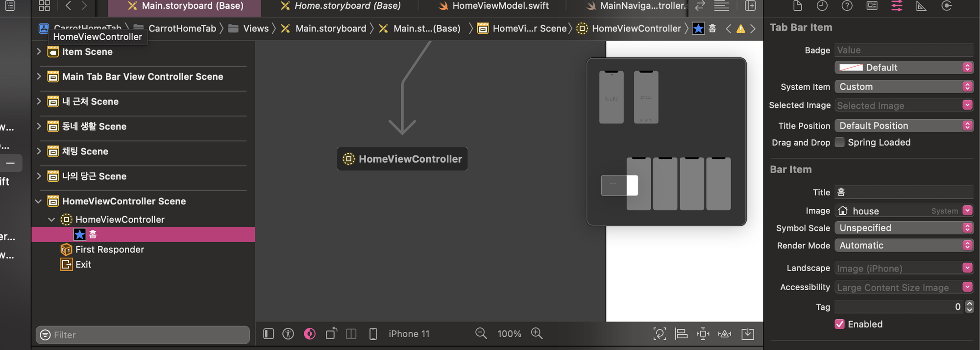Screen dimensions: 980x350
Task: Open the Identity inspector
Action: click(872, 6)
